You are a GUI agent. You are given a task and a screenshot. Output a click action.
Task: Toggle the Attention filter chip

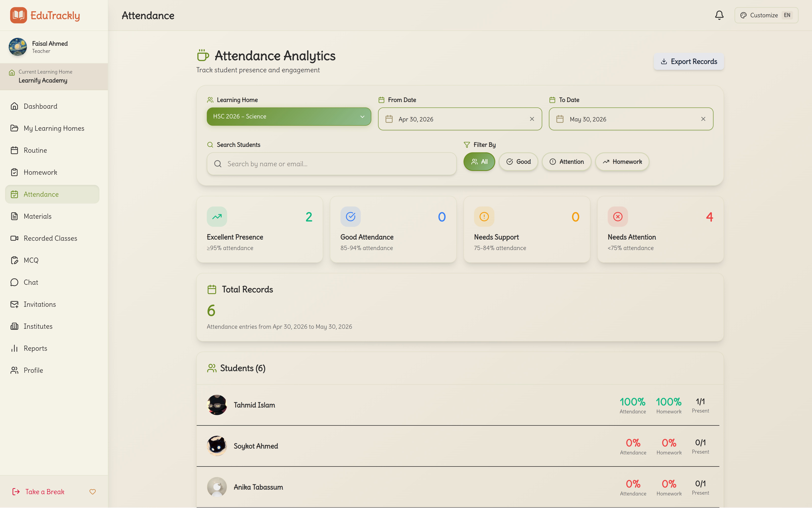point(566,162)
